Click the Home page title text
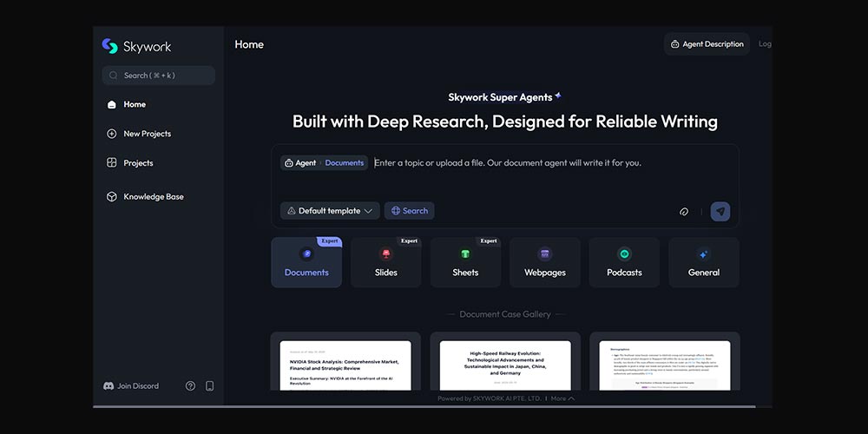The image size is (868, 434). coord(249,44)
